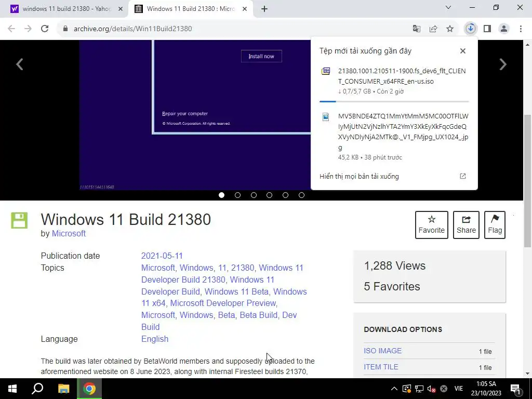The width and height of the screenshot is (532, 399).
Task: Click the 21380 topic link
Action: 242,268
